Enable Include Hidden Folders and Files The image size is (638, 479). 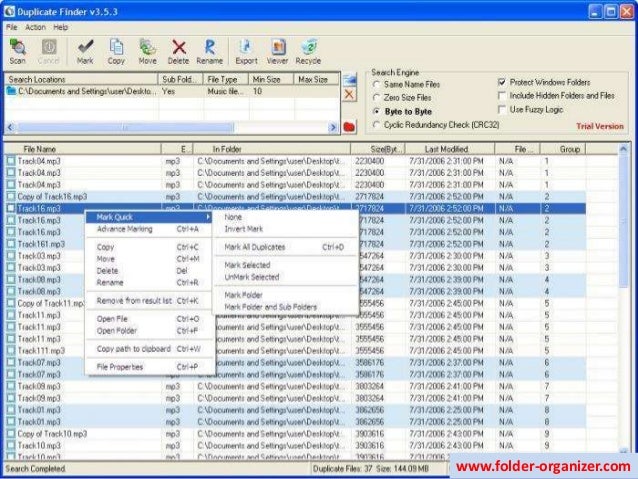502,96
